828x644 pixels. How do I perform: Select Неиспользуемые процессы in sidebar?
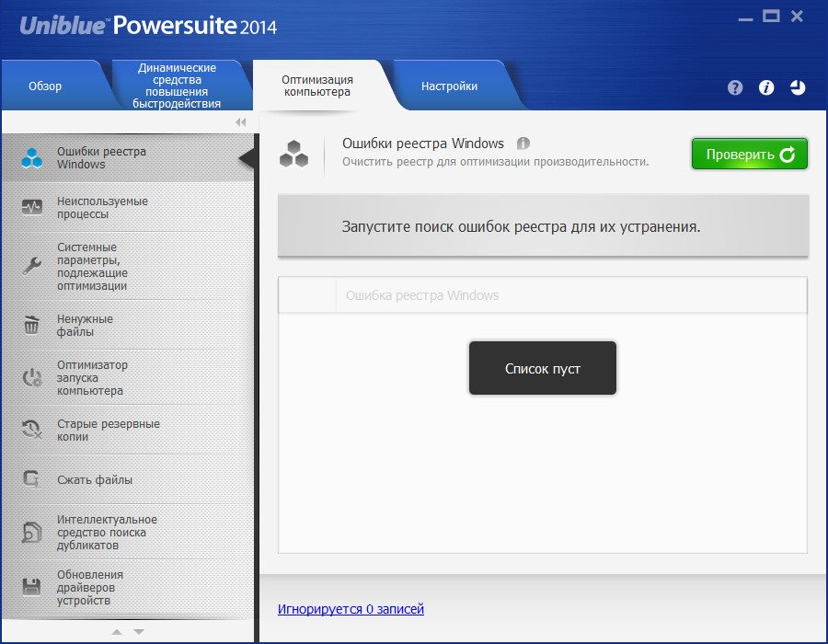[x=128, y=207]
